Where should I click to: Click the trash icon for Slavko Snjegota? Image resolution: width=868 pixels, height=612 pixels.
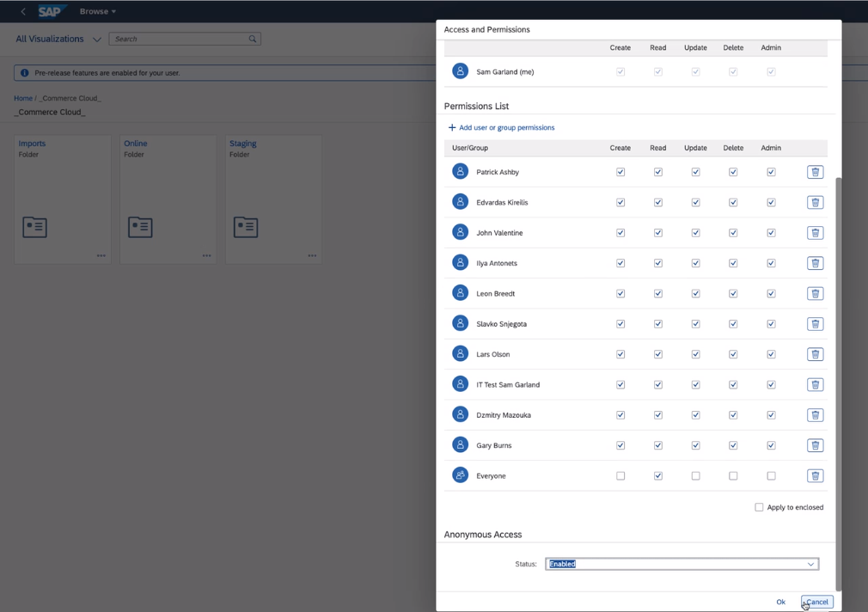click(815, 324)
